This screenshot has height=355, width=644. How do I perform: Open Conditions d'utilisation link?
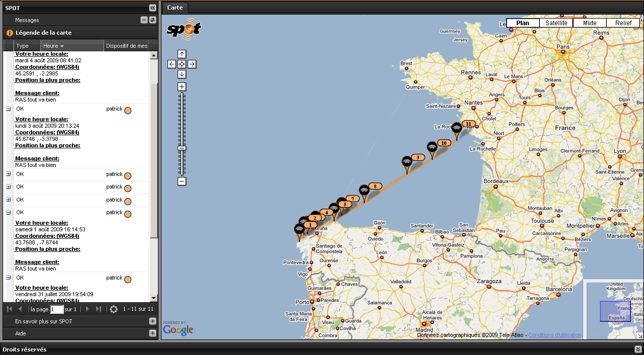[554, 335]
